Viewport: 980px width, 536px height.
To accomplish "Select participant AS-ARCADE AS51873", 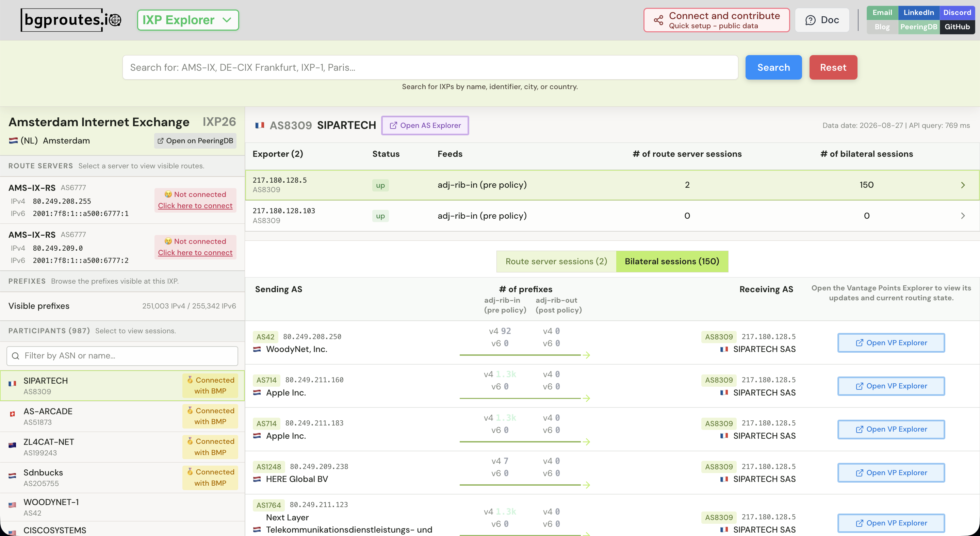I will 122,416.
